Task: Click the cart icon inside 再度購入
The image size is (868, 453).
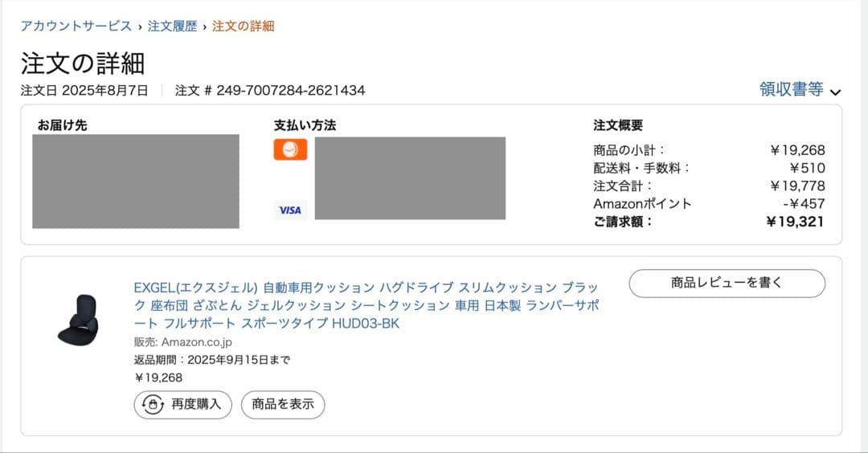Action: point(154,404)
